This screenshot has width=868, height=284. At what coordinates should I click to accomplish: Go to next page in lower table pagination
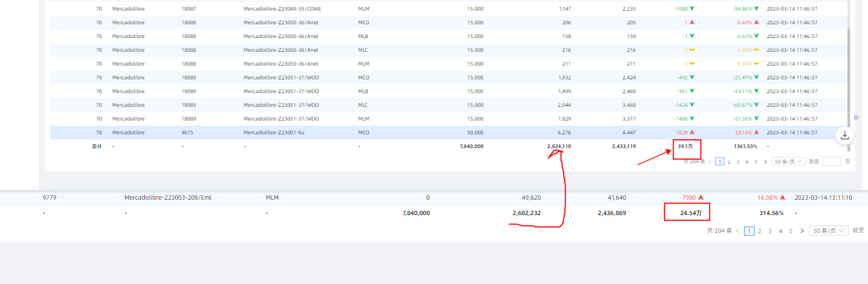pyautogui.click(x=802, y=231)
